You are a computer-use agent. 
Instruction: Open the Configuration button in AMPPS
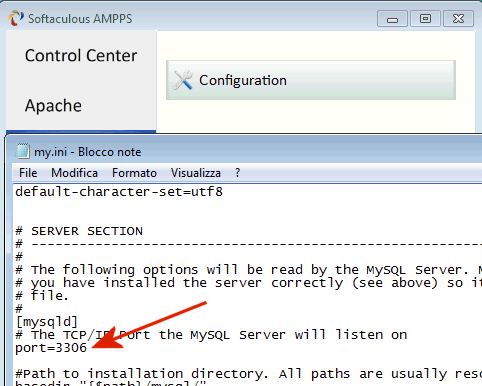pos(311,80)
